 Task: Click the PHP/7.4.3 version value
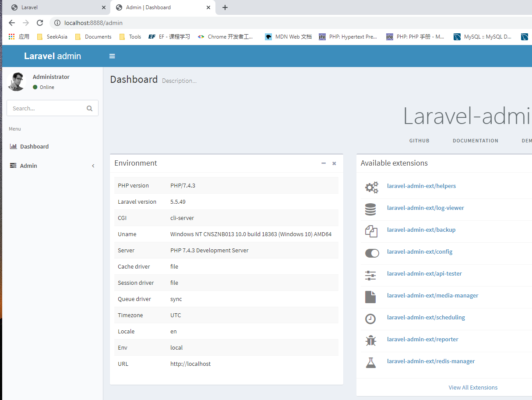tap(183, 185)
